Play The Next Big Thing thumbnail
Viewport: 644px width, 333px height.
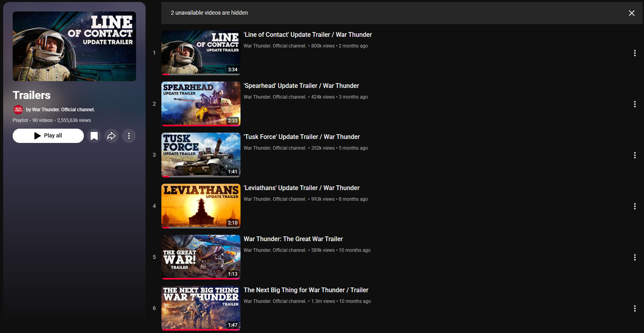[201, 308]
